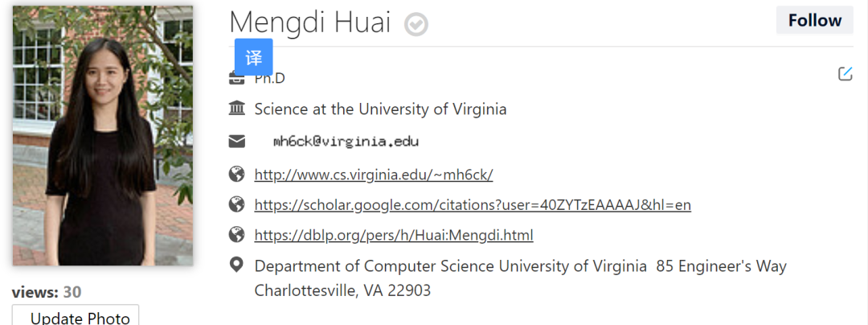Screen dimensions: 868x325
Task: Click the Mengdi Huai name heading
Action: click(310, 23)
